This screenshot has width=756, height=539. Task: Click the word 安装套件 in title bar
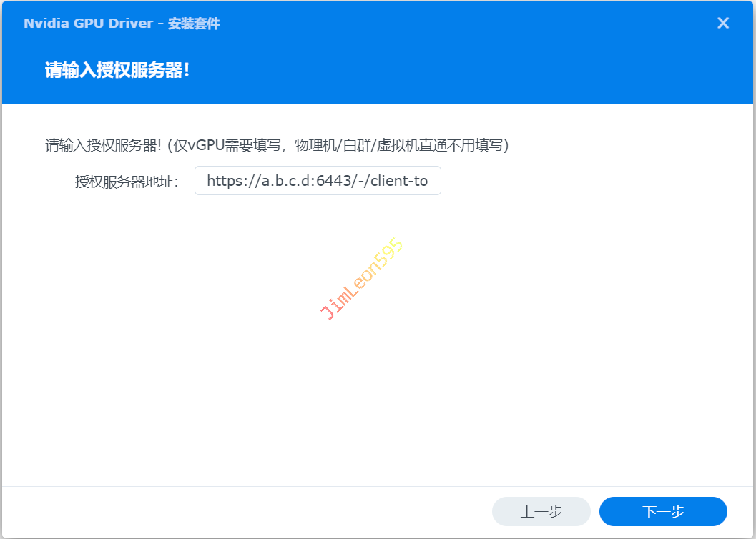pyautogui.click(x=194, y=24)
